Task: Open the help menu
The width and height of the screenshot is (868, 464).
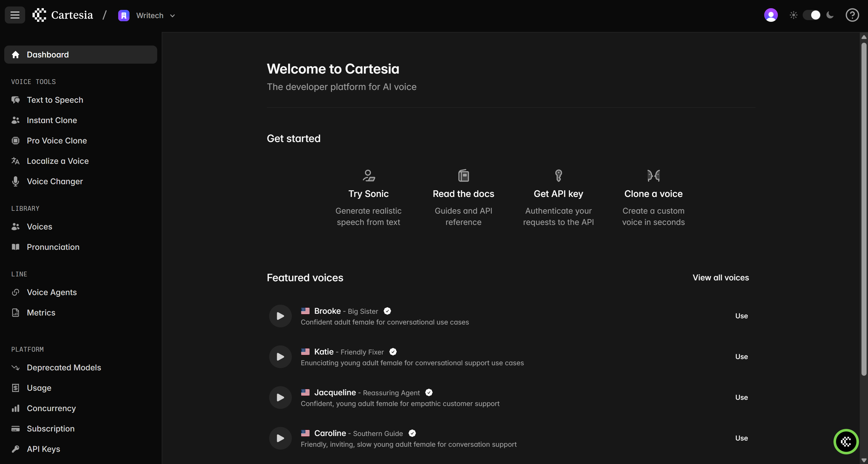Action: (x=852, y=15)
